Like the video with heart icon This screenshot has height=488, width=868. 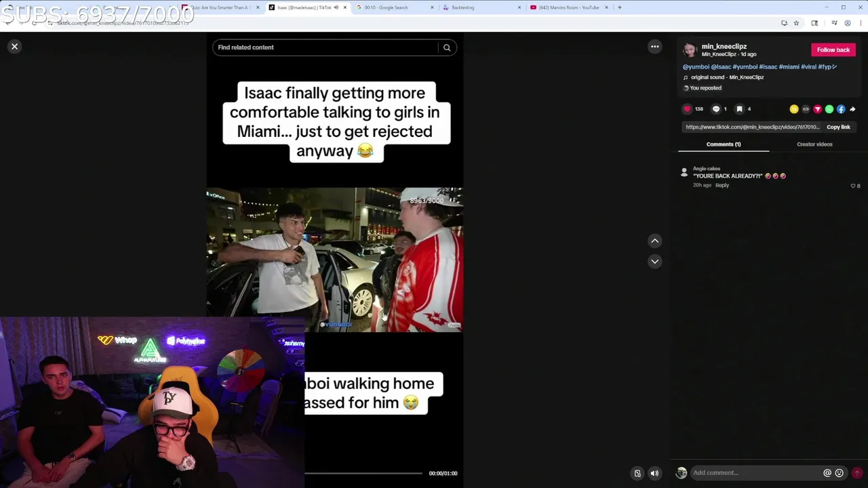tap(687, 108)
